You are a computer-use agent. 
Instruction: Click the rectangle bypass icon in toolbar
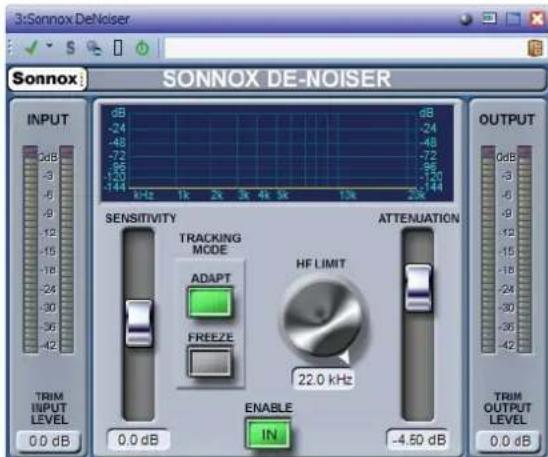(x=118, y=48)
